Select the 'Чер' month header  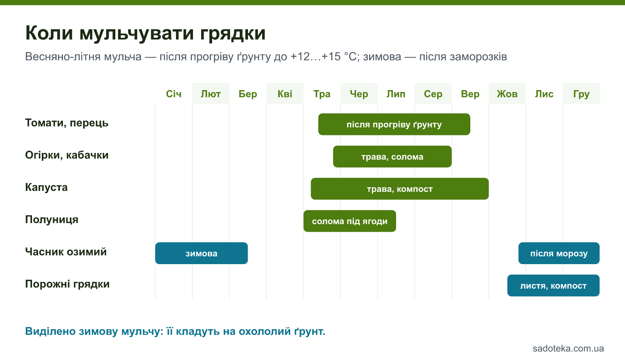click(359, 94)
